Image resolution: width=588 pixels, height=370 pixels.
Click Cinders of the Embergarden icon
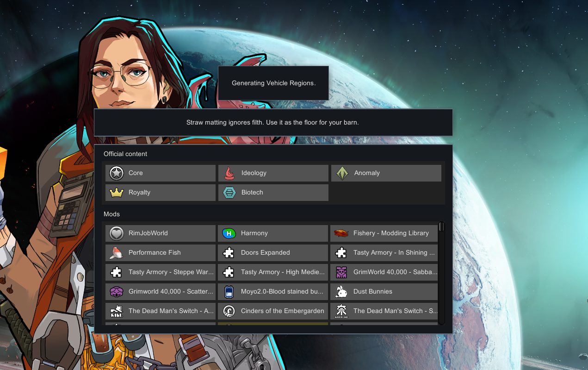pos(229,311)
